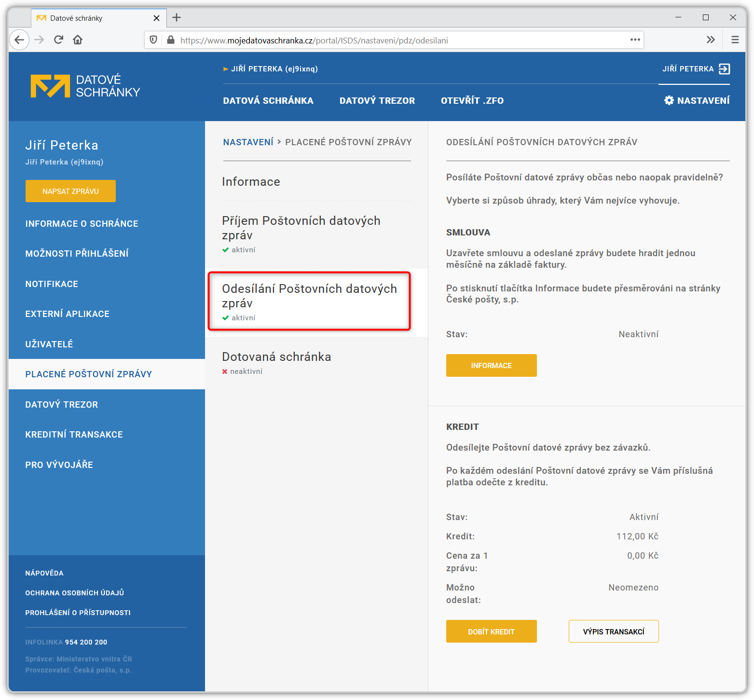Click the VÝPIS TRANSAKCÍ button
754x700 pixels.
click(614, 631)
